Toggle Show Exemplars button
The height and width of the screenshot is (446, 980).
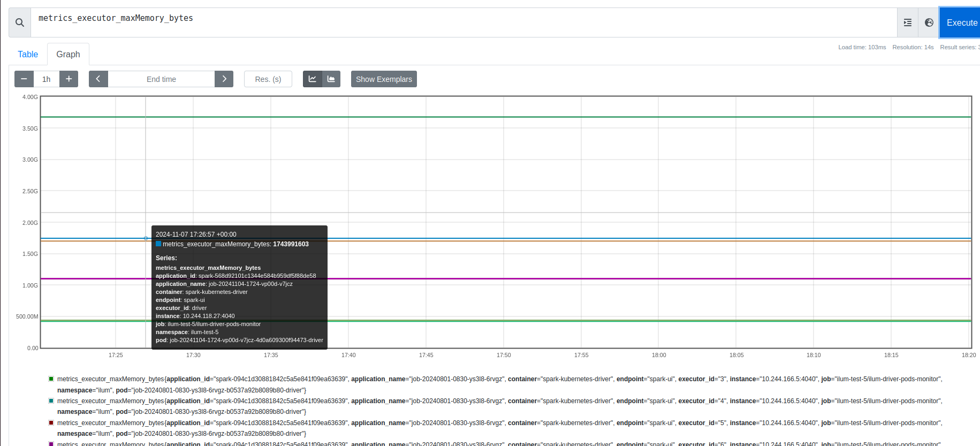click(384, 79)
